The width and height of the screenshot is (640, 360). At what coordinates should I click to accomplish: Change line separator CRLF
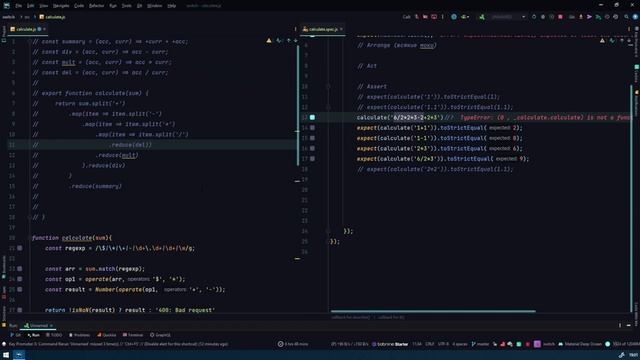430,344
